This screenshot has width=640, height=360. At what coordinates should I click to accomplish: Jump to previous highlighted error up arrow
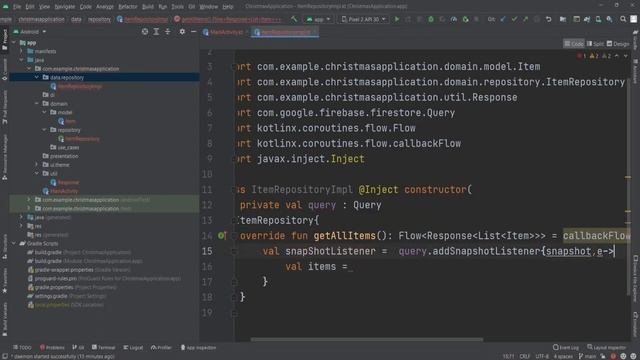[x=617, y=56]
